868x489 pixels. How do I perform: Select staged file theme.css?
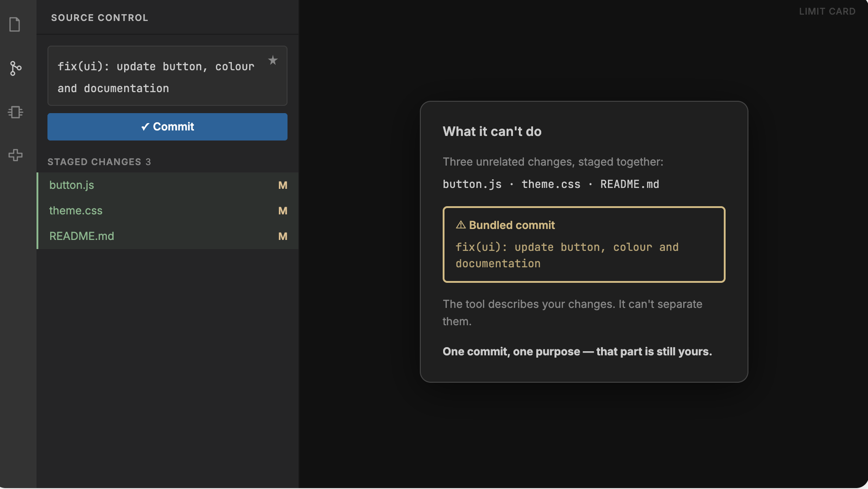[x=167, y=211]
